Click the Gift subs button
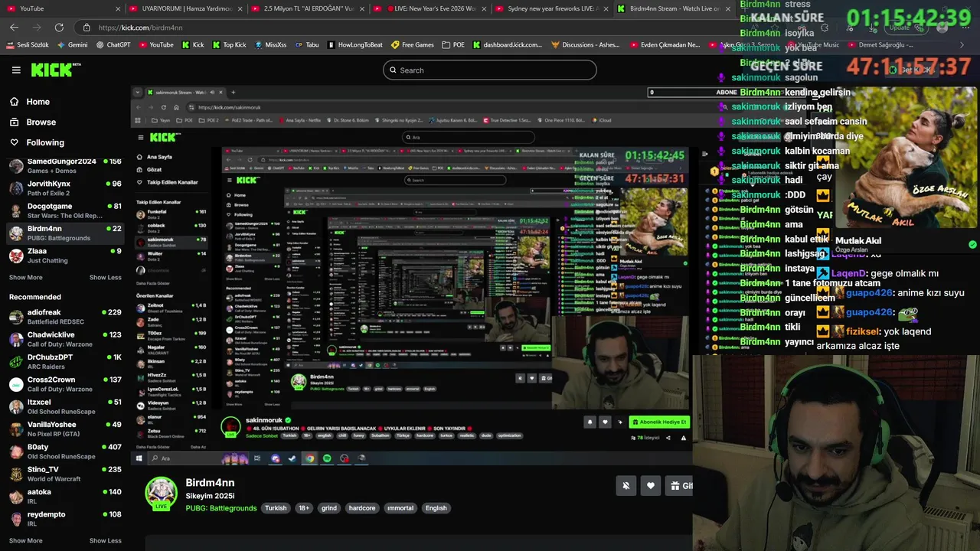This screenshot has width=980, height=551. tap(678, 485)
